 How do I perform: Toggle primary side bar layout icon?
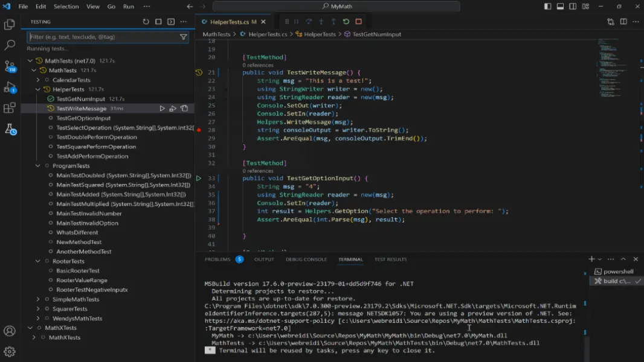point(547,6)
